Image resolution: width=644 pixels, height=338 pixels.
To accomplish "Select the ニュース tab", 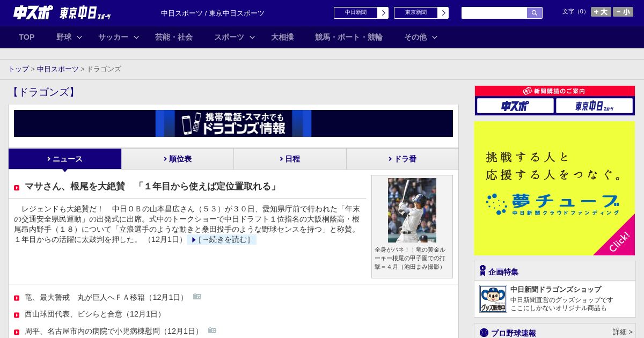I will tap(65, 159).
